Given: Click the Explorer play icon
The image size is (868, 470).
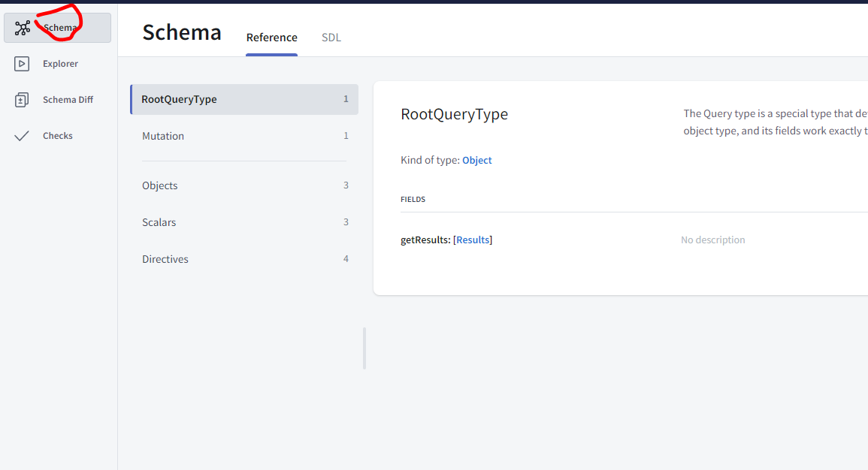Looking at the screenshot, I should point(22,64).
